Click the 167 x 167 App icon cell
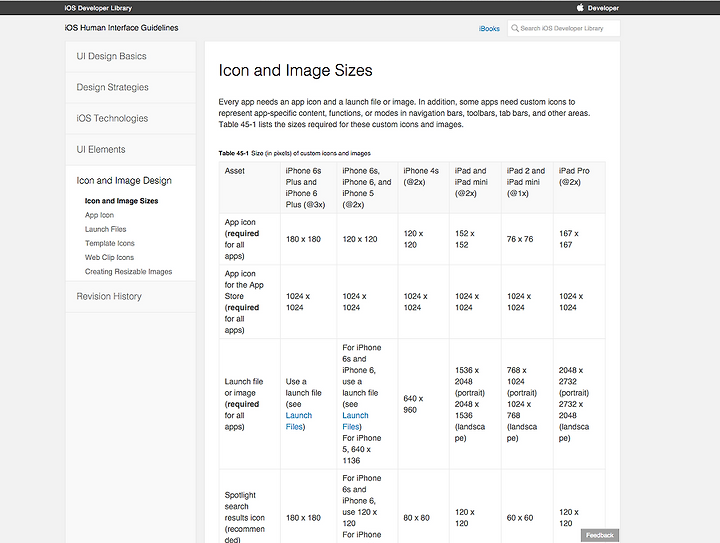Image resolution: width=720 pixels, height=543 pixels. coord(579,239)
